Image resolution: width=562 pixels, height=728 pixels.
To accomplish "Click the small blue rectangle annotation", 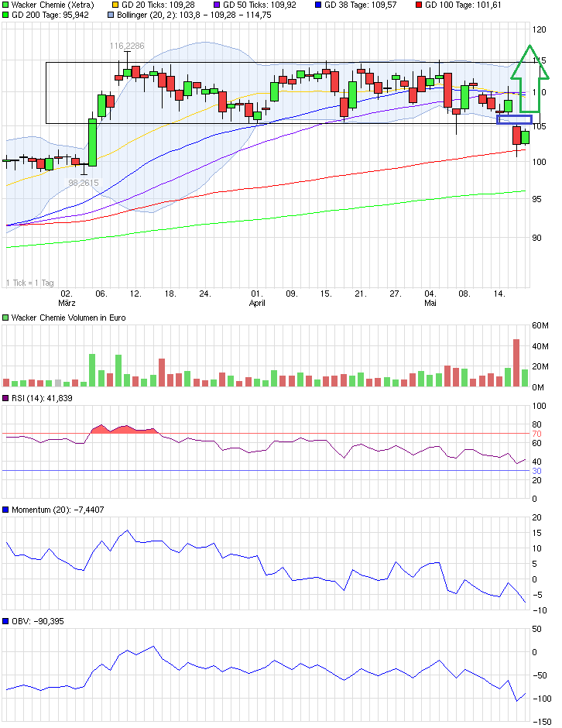I will pyautogui.click(x=513, y=119).
